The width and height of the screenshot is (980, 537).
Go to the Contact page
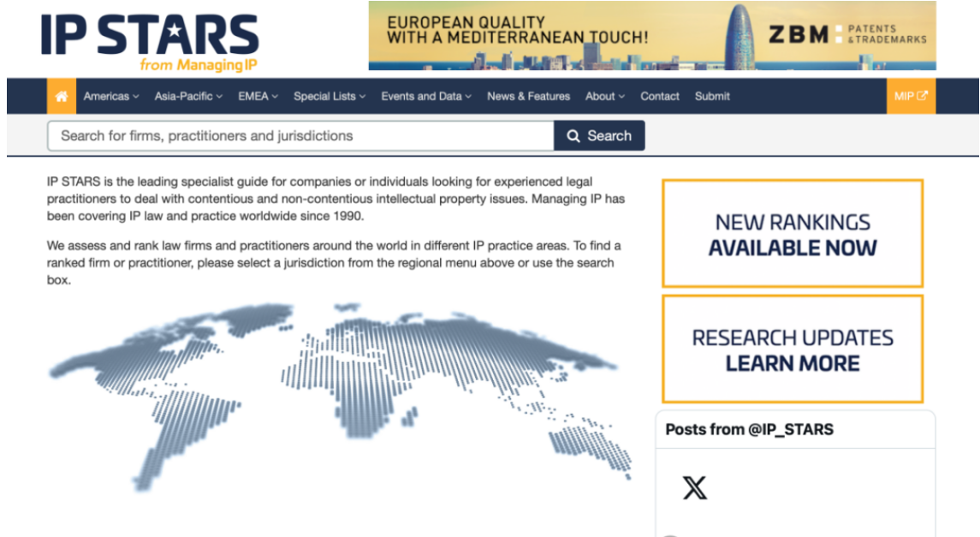pos(659,96)
